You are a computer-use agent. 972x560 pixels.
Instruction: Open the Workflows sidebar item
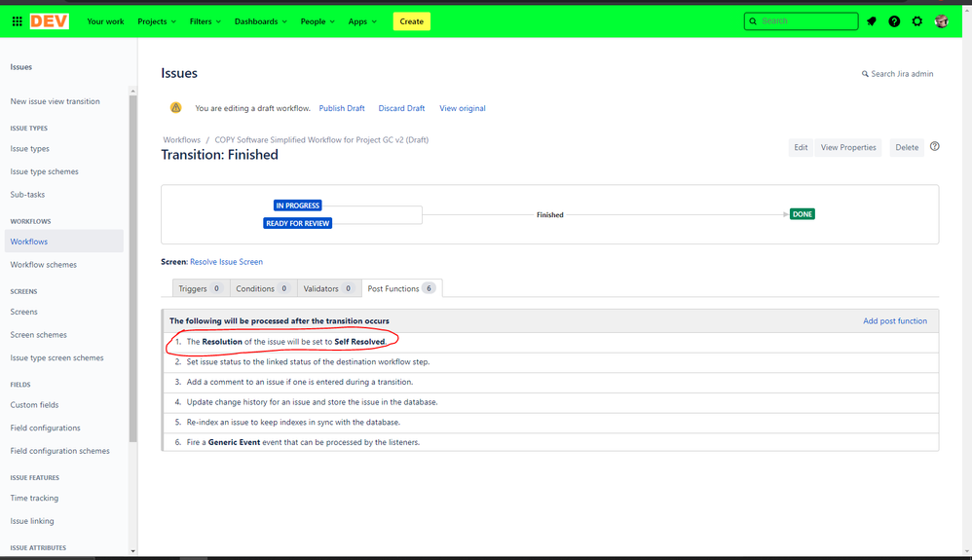64,242
